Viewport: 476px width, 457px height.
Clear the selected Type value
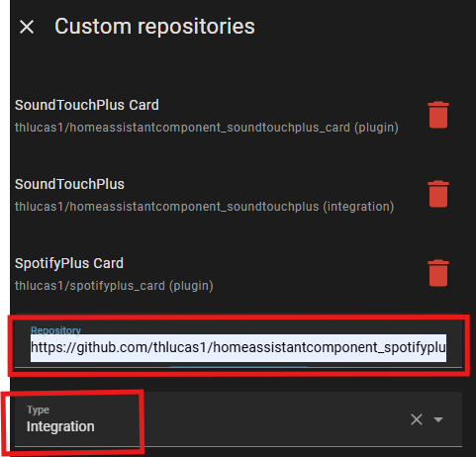pyautogui.click(x=417, y=419)
